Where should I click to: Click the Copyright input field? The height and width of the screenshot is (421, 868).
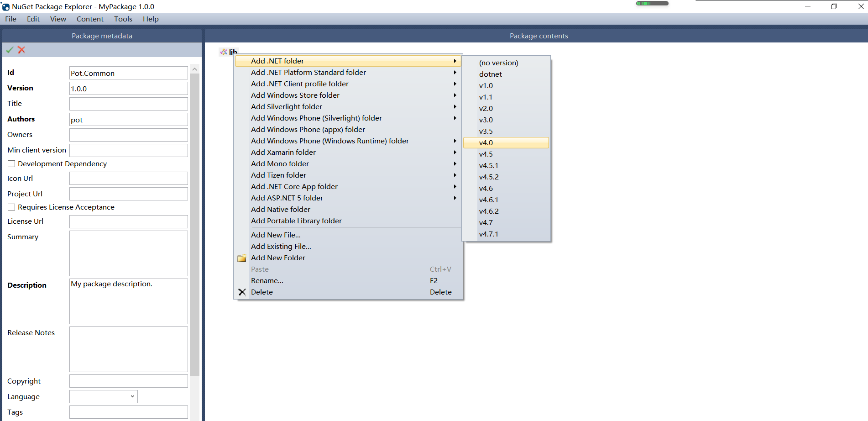pyautogui.click(x=129, y=381)
